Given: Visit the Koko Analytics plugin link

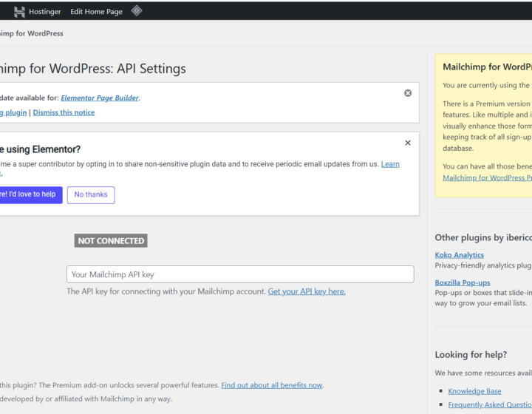Looking at the screenshot, I should (x=459, y=255).
